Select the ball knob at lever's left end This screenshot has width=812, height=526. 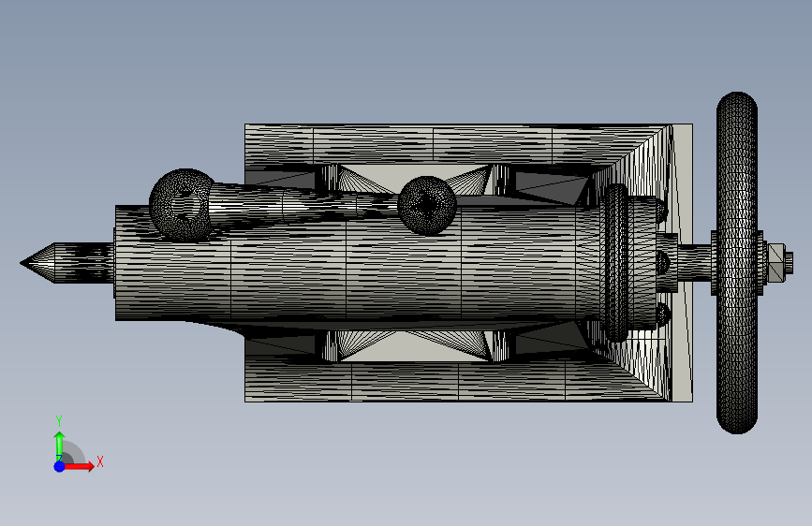point(183,204)
